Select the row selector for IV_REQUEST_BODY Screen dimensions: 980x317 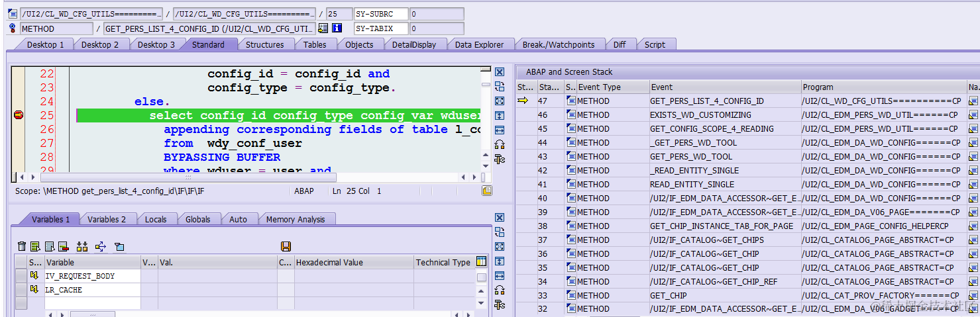[x=21, y=276]
